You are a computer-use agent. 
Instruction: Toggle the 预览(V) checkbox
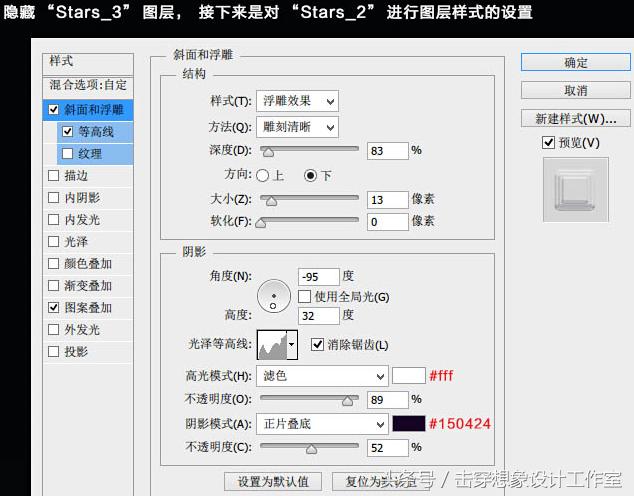coord(548,142)
